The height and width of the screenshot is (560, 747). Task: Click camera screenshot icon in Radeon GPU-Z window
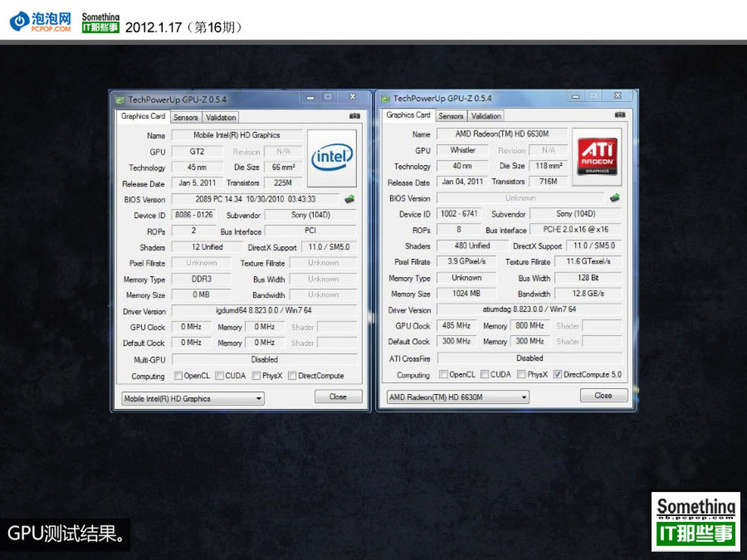(620, 114)
